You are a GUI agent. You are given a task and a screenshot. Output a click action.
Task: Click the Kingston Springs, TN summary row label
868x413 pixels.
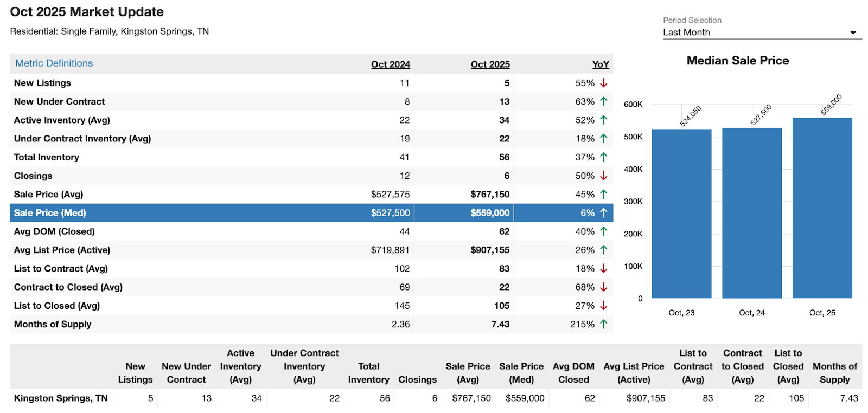61,398
